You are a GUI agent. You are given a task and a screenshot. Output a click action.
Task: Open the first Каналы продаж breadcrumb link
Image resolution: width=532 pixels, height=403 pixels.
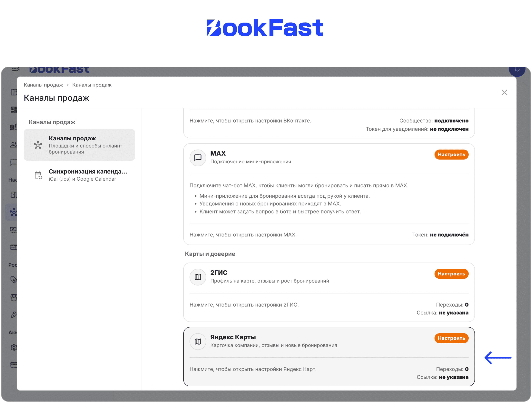(x=43, y=85)
